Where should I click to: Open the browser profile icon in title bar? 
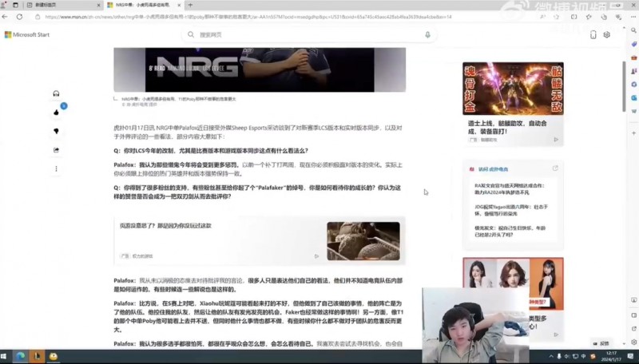[4, 5]
